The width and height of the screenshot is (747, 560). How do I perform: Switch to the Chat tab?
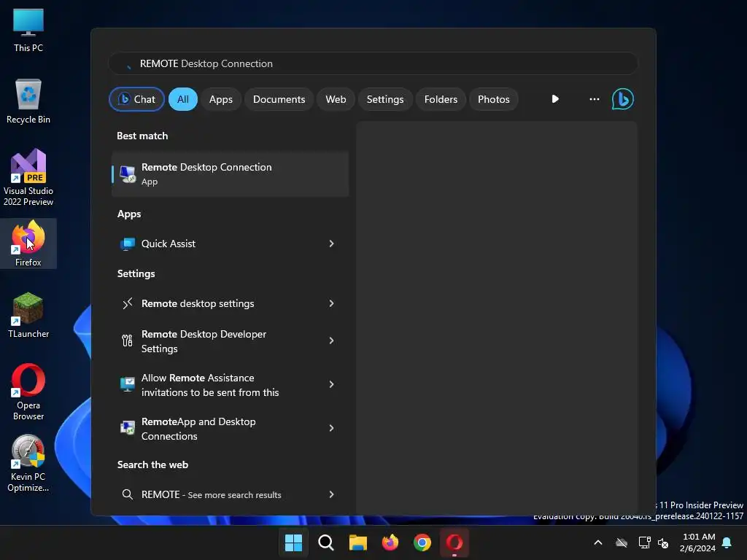(x=136, y=99)
